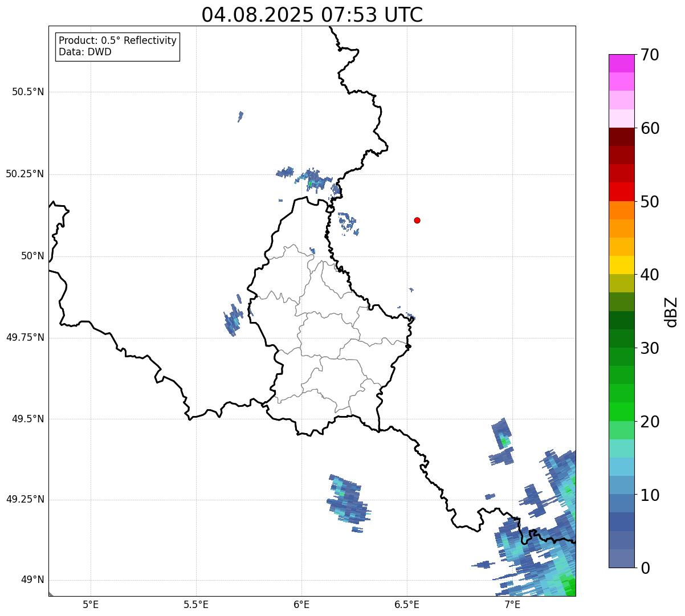Click the 6.5°E longitude tick label
Viewport: 685px width, 616px height.
pyautogui.click(x=407, y=605)
